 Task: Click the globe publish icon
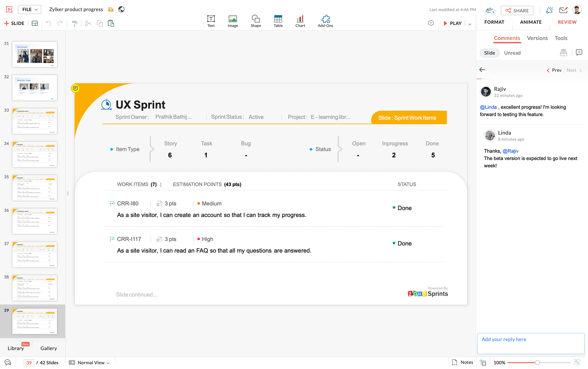point(121,9)
